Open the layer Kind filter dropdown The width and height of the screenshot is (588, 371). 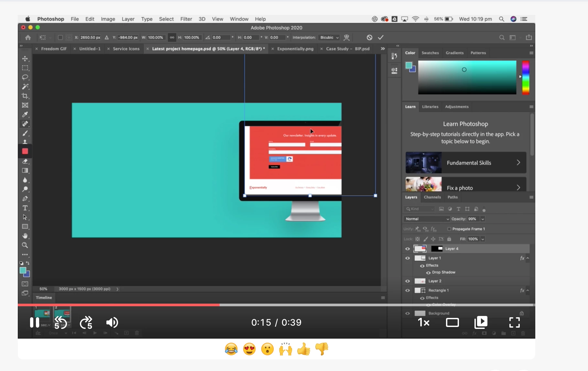click(x=419, y=209)
